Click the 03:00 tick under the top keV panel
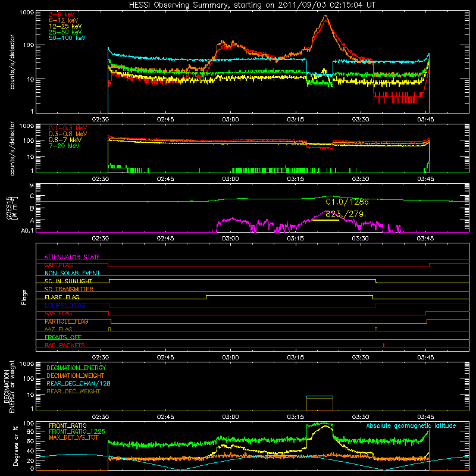This screenshot has width=476, height=476. click(x=230, y=120)
